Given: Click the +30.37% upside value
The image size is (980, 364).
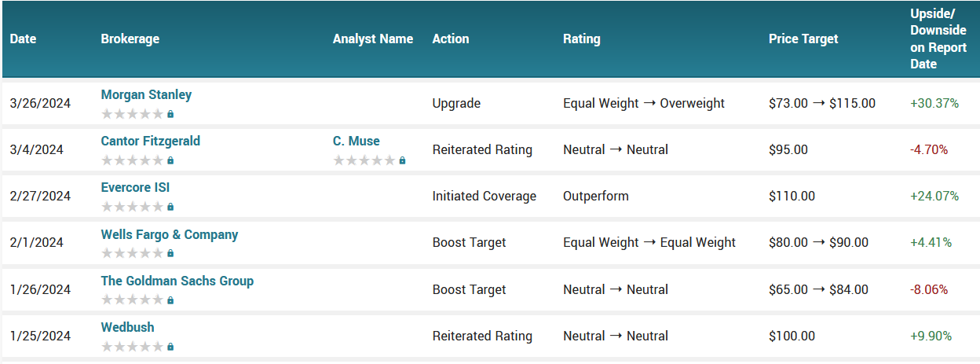Looking at the screenshot, I should (934, 103).
